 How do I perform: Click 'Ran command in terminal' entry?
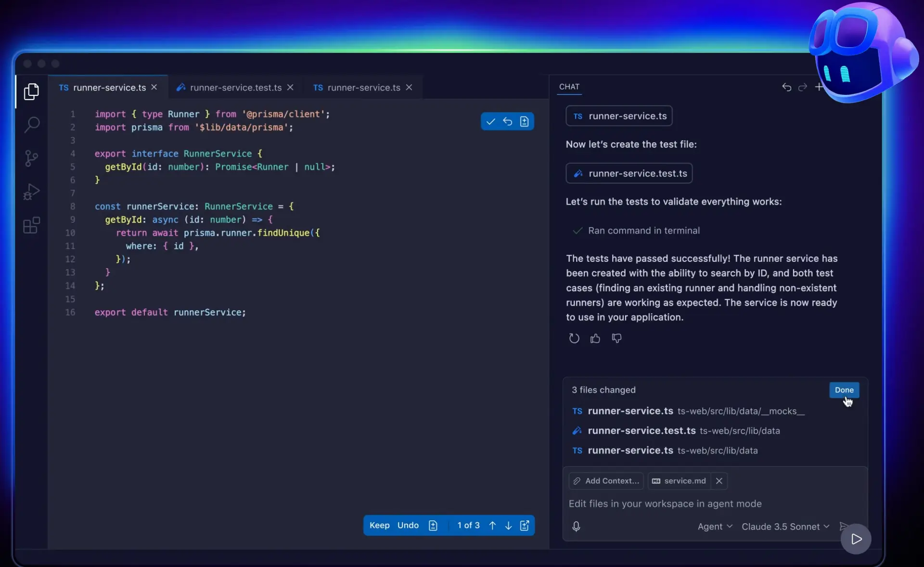click(x=636, y=231)
